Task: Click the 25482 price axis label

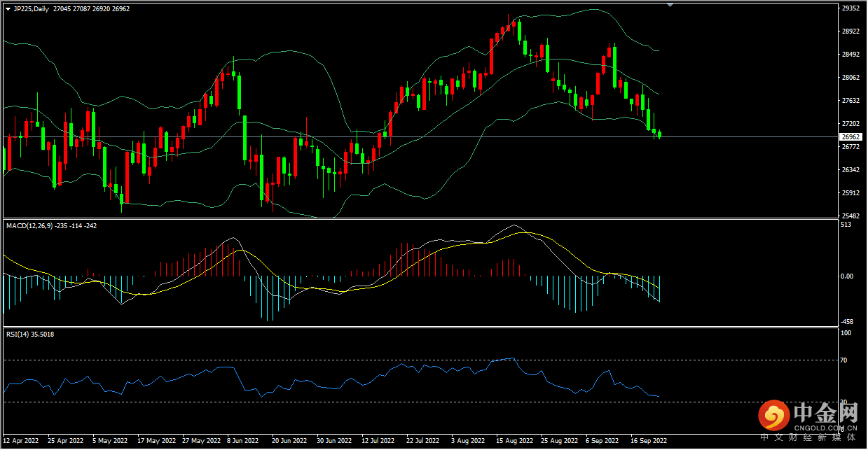Action: pyautogui.click(x=850, y=216)
